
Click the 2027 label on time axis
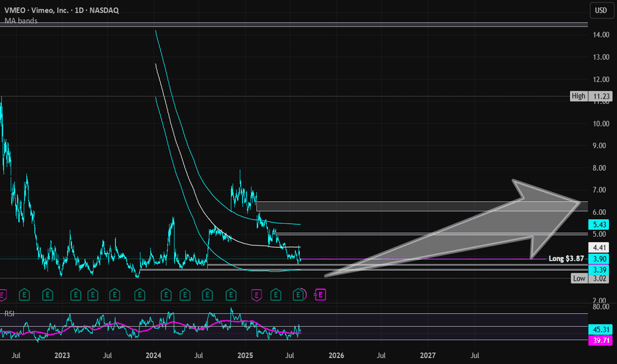[x=428, y=355]
